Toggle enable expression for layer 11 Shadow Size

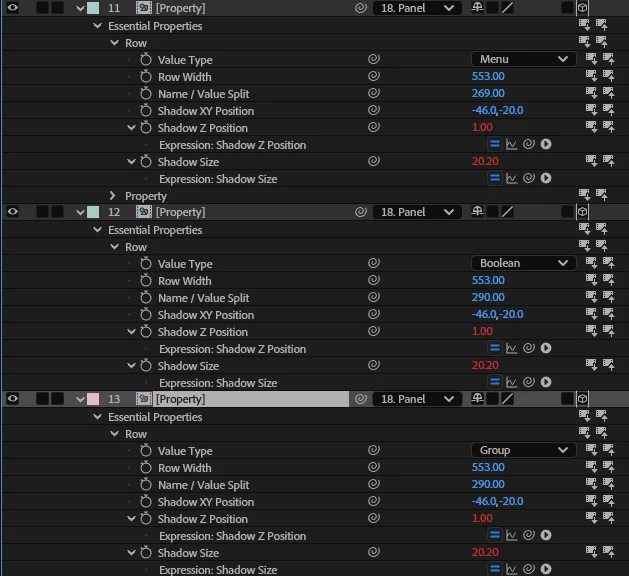tap(495, 178)
